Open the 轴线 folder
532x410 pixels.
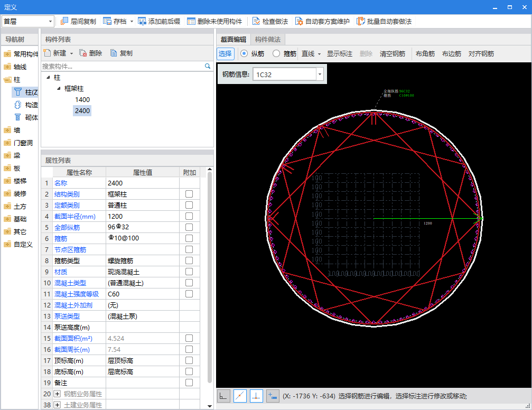pyautogui.click(x=7, y=67)
